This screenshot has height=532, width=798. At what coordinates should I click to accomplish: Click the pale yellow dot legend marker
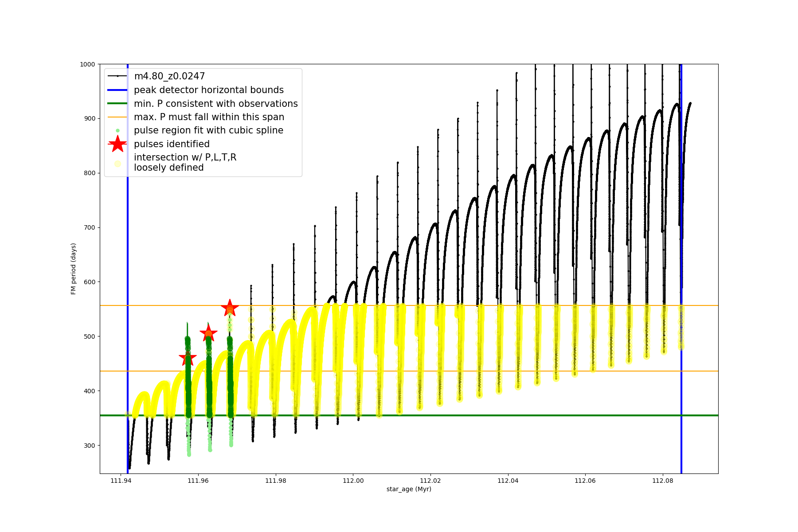(x=117, y=164)
